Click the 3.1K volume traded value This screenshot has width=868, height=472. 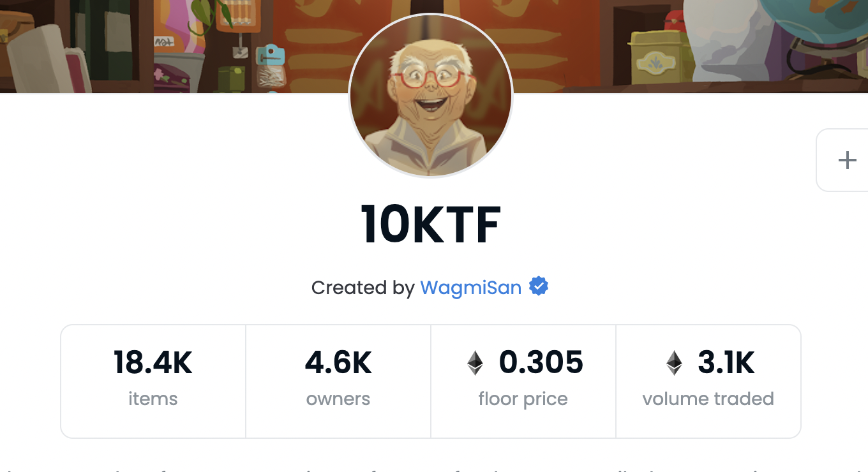pos(726,363)
